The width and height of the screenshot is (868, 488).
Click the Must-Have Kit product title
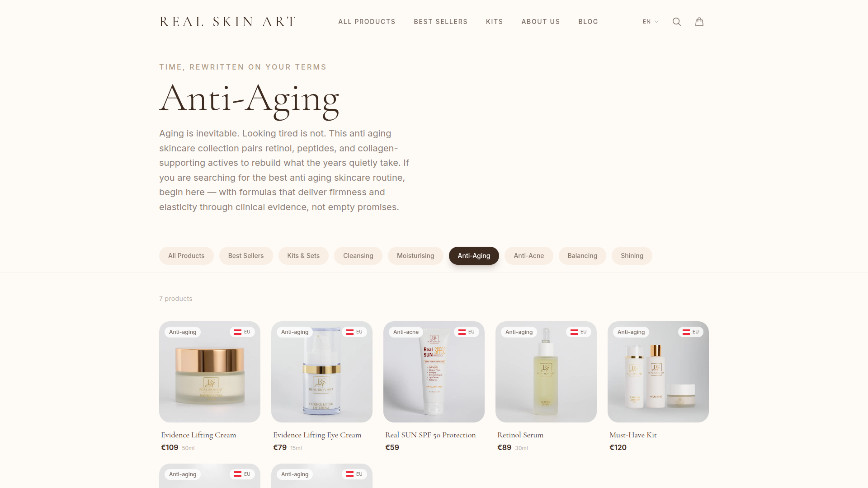(x=633, y=435)
